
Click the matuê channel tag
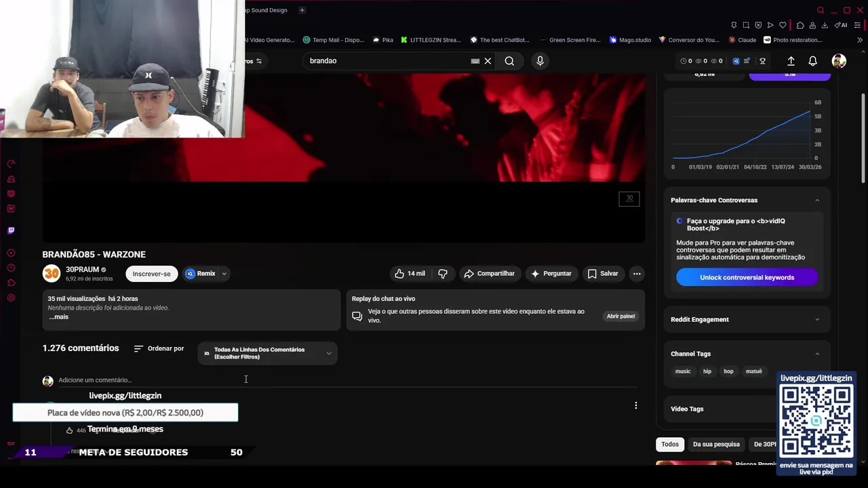coord(753,371)
